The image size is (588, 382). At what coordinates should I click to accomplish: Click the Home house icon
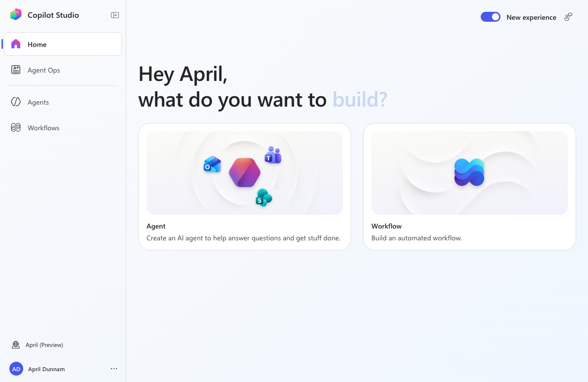click(x=16, y=44)
